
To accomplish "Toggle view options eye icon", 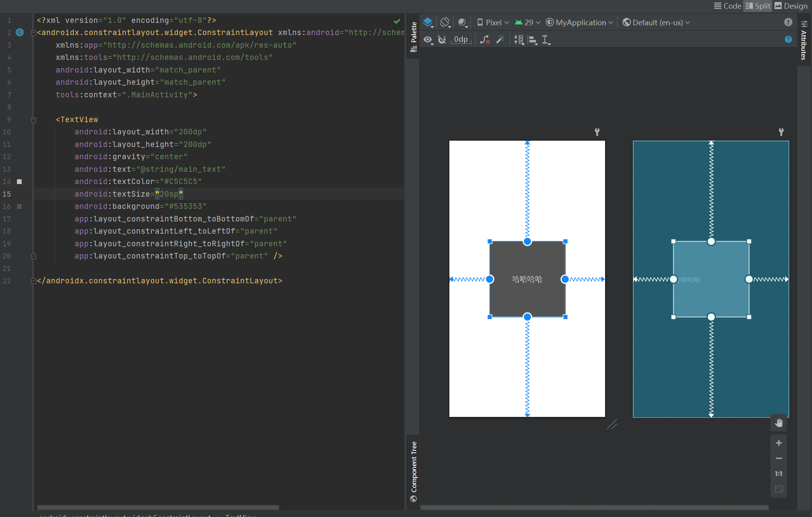I will pos(428,39).
